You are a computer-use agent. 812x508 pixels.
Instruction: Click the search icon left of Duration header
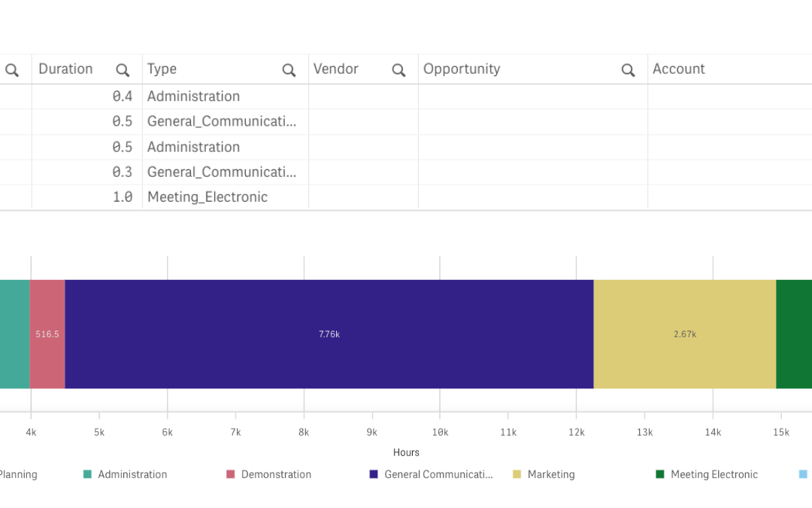point(12,70)
